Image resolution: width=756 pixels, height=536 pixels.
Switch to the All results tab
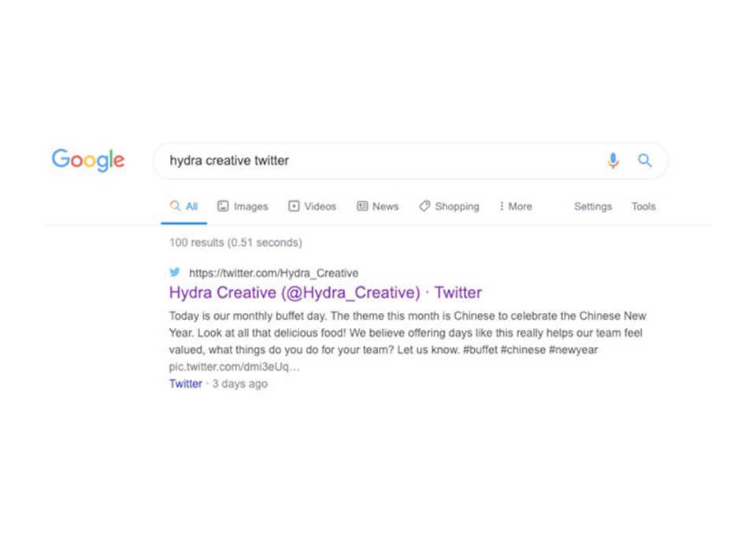point(191,207)
